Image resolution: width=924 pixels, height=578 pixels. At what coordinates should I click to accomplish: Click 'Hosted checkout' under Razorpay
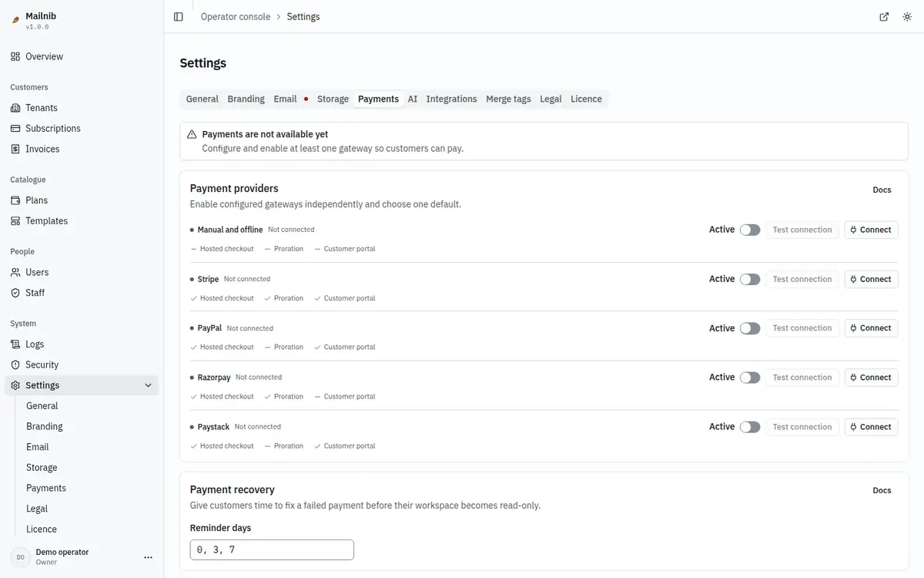227,396
